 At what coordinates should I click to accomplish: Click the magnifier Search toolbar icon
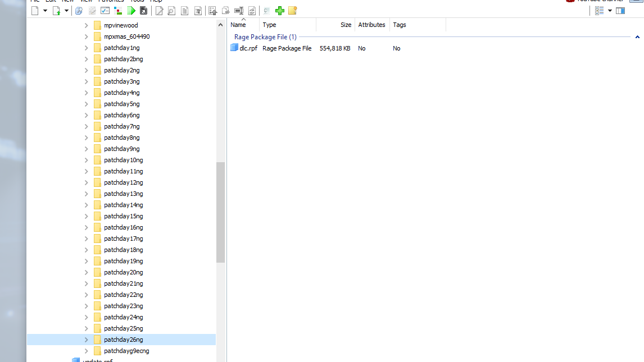[x=79, y=11]
